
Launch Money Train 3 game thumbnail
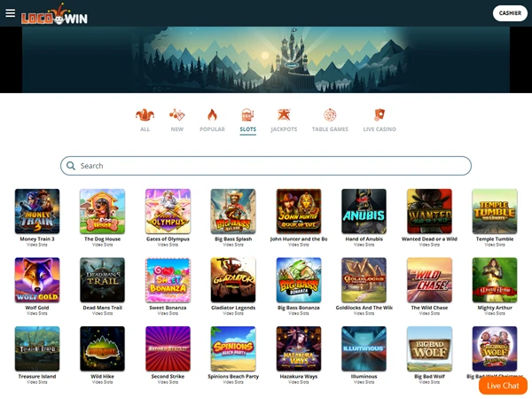(x=37, y=211)
